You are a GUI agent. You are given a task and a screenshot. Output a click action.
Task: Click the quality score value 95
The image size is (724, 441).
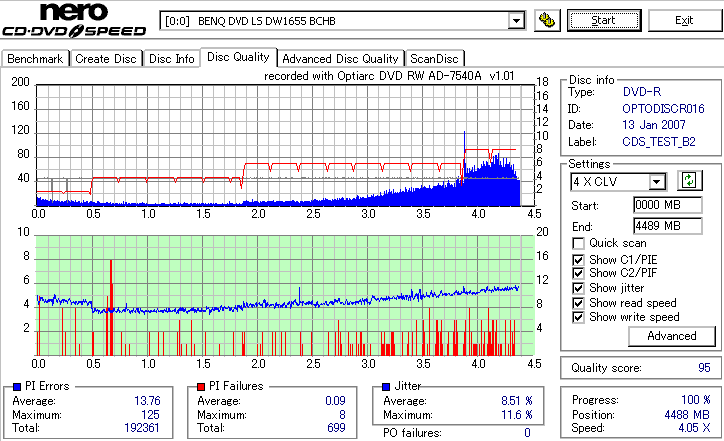click(704, 368)
